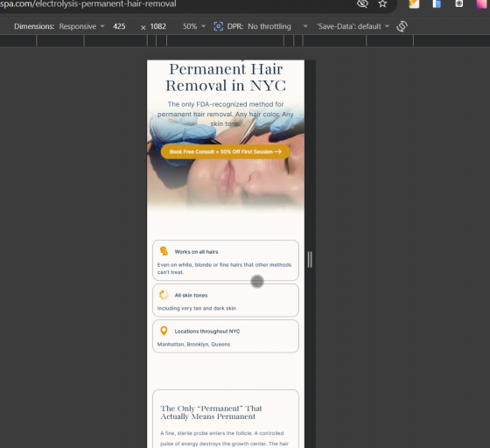The image size is (490, 448).
Task: Edit the viewport height field 1082
Action: coord(158,26)
